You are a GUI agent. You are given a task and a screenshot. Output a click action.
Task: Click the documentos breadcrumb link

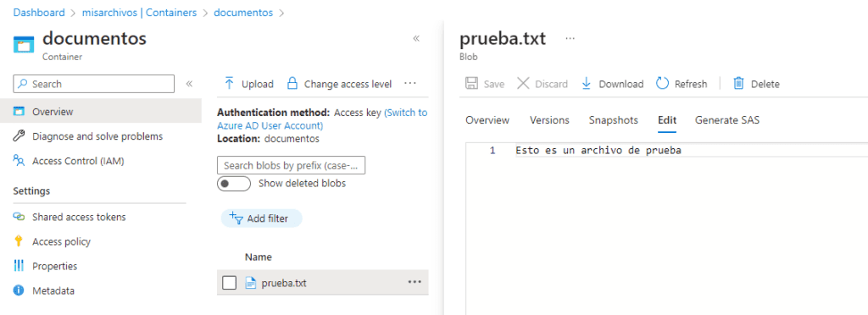click(243, 12)
